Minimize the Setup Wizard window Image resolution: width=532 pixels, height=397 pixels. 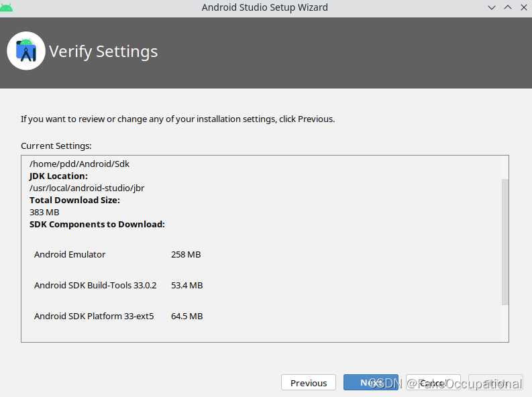[x=492, y=7]
